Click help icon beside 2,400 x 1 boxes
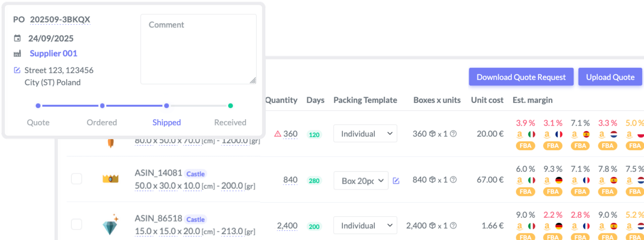644x240 pixels. tap(453, 226)
